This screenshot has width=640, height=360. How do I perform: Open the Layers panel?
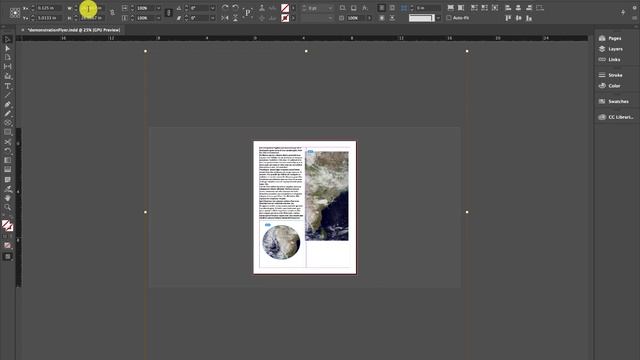coord(611,49)
